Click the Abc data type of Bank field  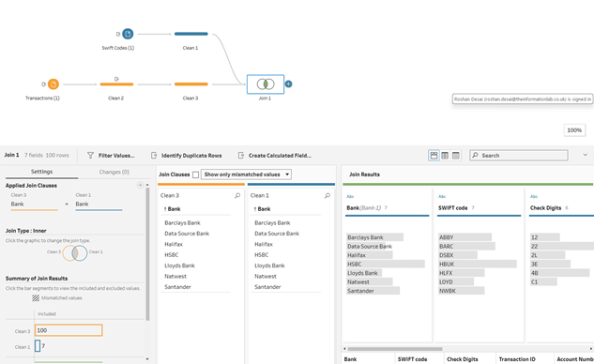click(350, 197)
